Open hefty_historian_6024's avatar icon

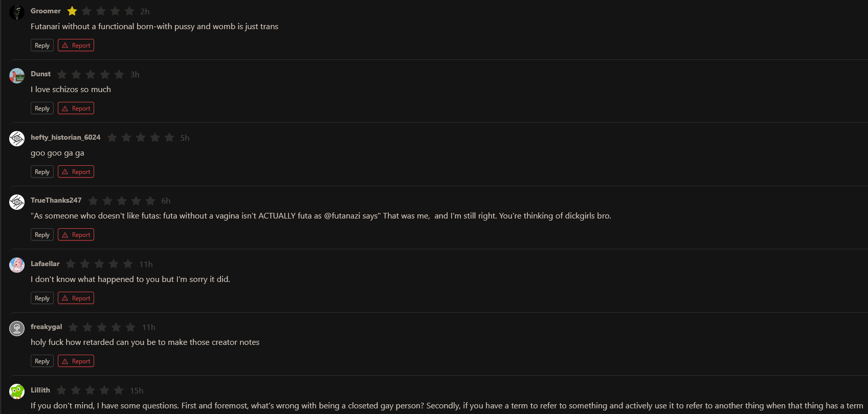(x=17, y=139)
